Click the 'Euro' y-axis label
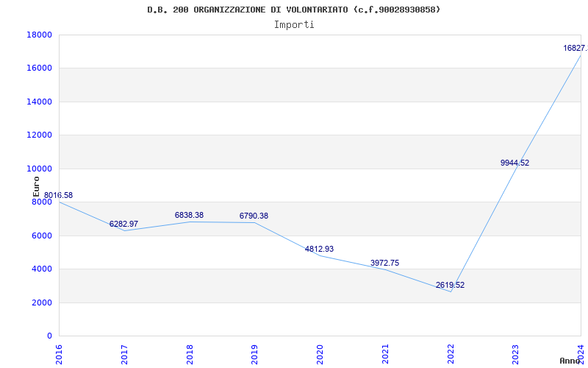The width and height of the screenshot is (588, 368). point(36,187)
